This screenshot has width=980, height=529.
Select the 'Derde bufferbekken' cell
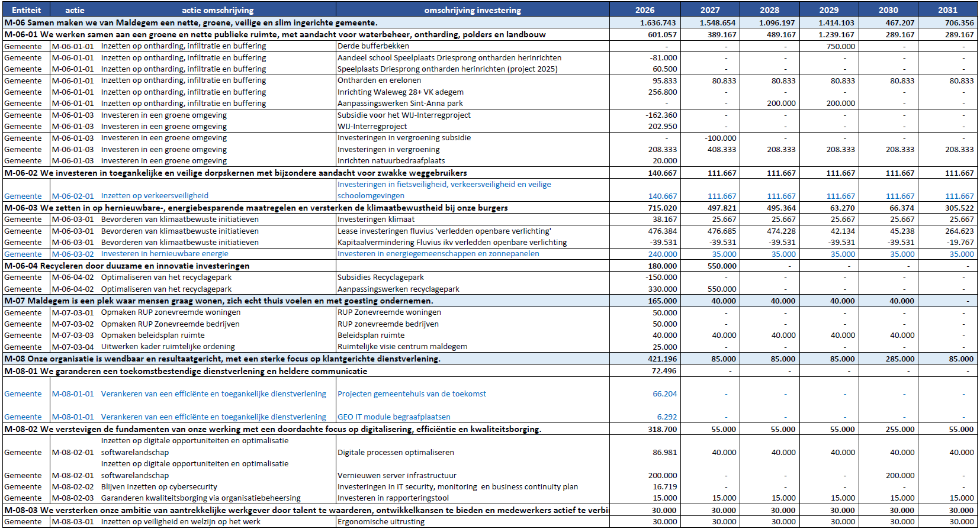point(373,46)
